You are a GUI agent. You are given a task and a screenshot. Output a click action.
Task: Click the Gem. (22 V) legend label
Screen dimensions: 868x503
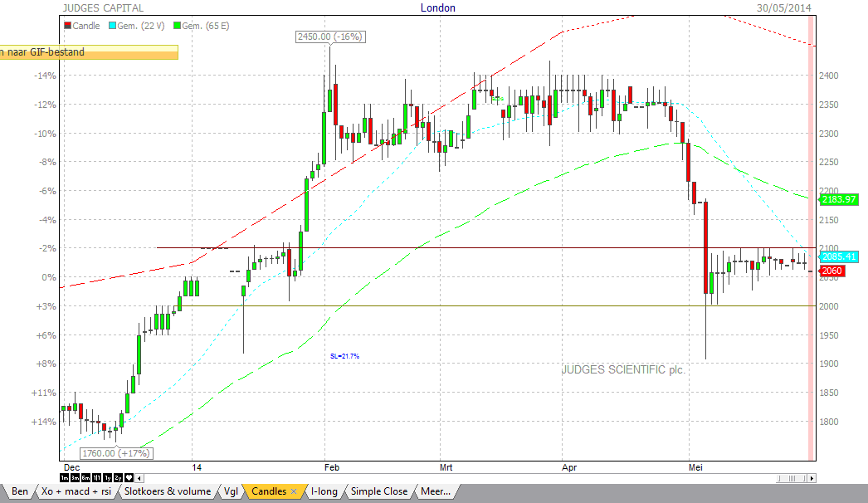pos(140,26)
